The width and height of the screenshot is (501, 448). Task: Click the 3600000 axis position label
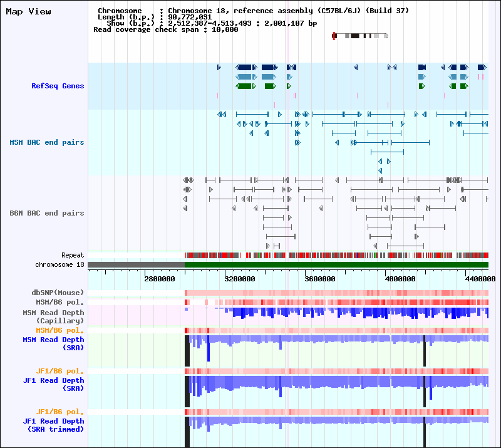tap(320, 279)
